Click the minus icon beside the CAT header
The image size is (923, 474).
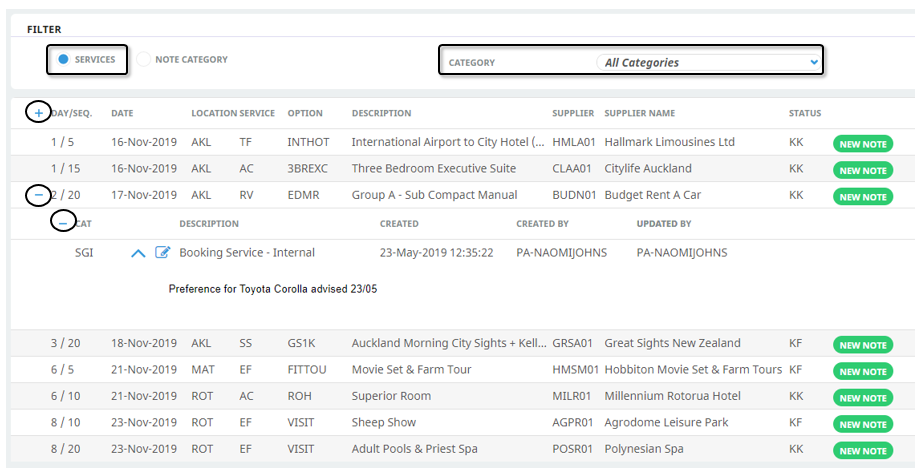click(x=63, y=223)
